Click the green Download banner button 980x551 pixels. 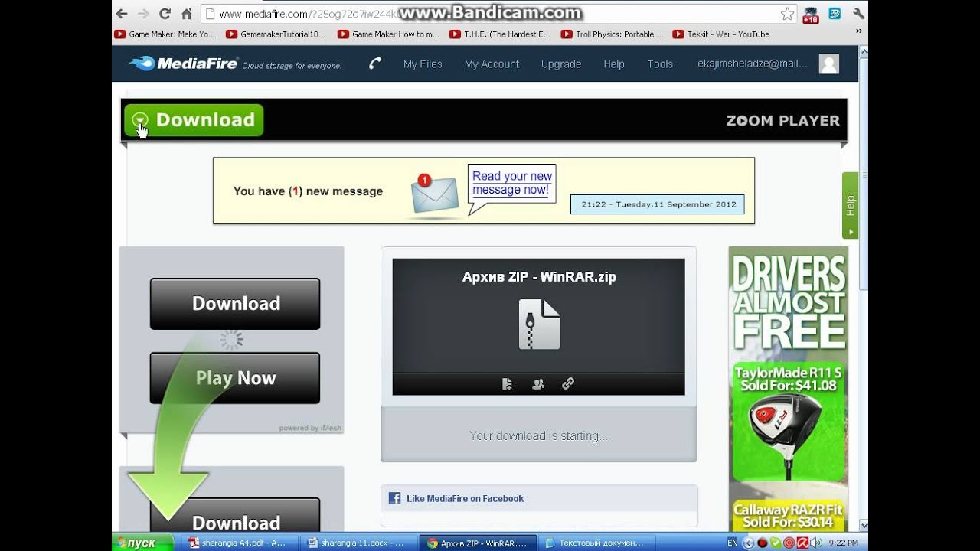click(194, 120)
